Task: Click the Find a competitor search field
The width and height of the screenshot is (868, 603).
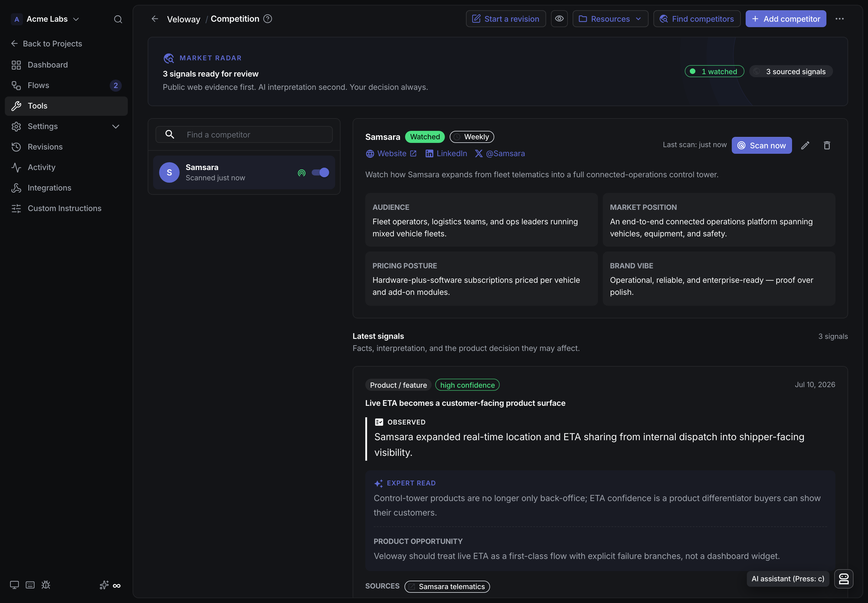Action: click(244, 134)
